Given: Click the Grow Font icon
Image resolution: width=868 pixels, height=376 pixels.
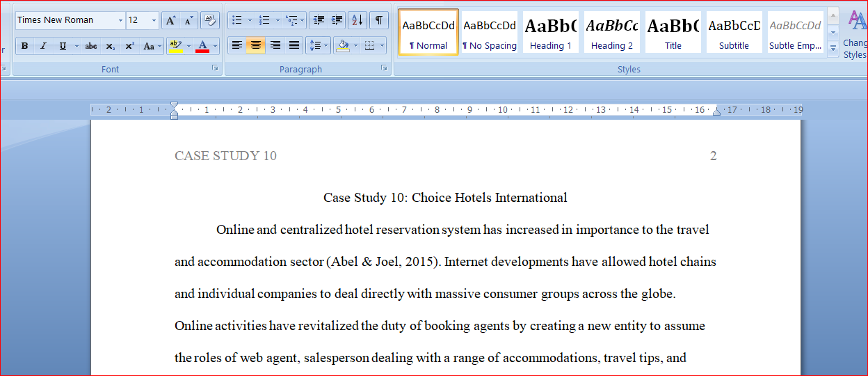Looking at the screenshot, I should 170,20.
